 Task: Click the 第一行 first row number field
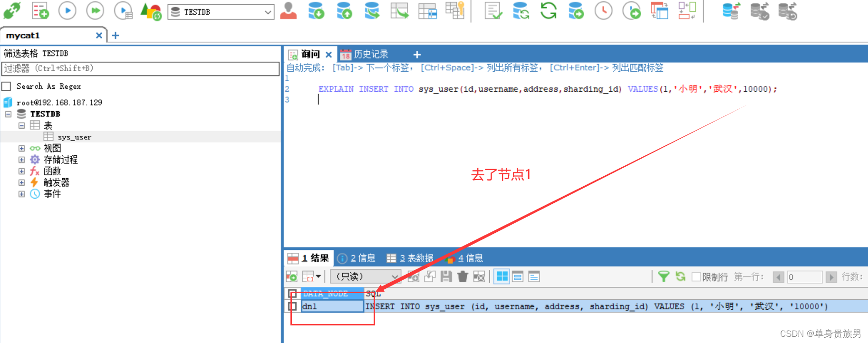tap(805, 277)
